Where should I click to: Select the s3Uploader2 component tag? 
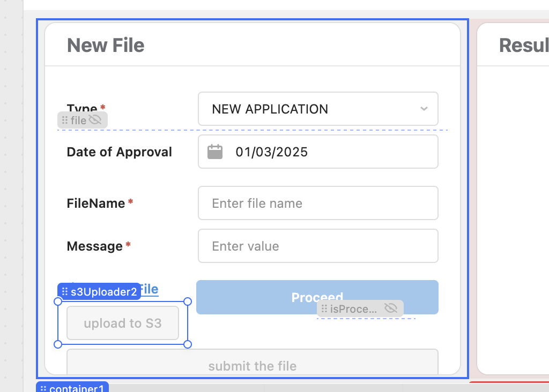point(99,292)
